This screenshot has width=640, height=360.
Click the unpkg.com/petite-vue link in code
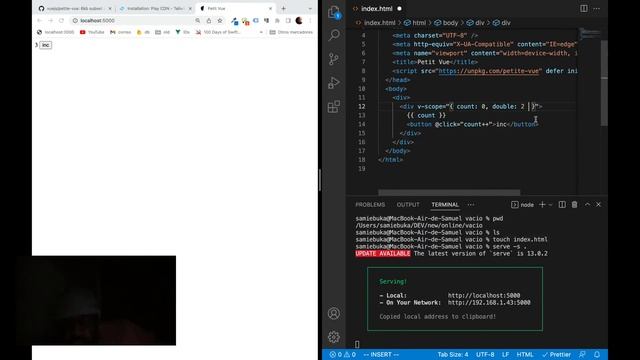click(489, 71)
